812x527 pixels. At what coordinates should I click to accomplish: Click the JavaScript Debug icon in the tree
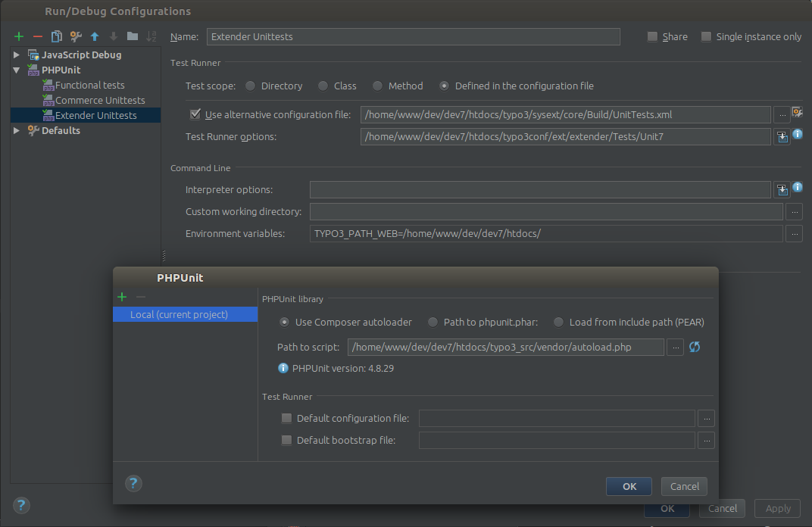pyautogui.click(x=33, y=55)
